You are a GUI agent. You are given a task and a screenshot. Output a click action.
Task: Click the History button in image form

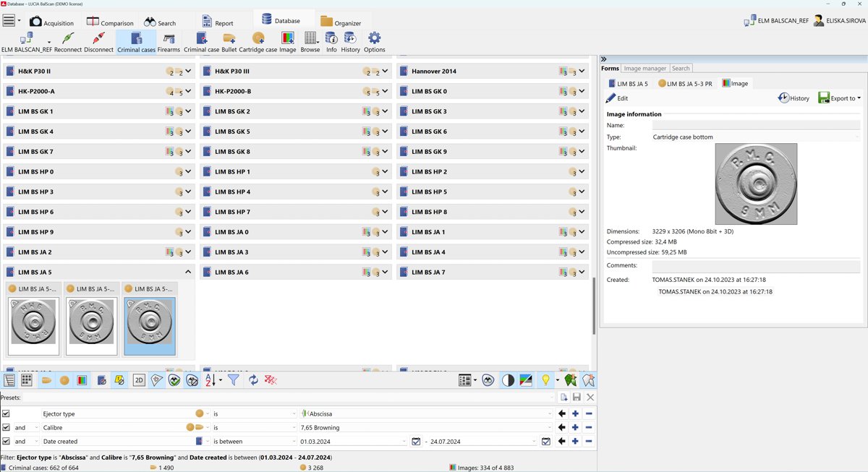793,98
